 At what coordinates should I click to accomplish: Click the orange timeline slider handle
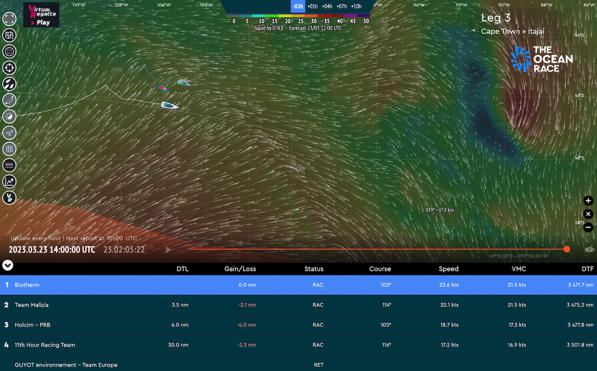(x=567, y=249)
